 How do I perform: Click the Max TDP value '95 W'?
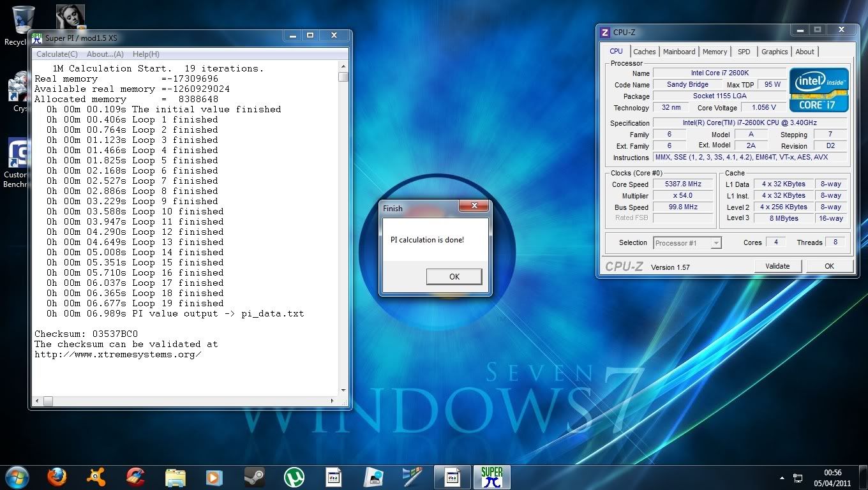(x=772, y=84)
